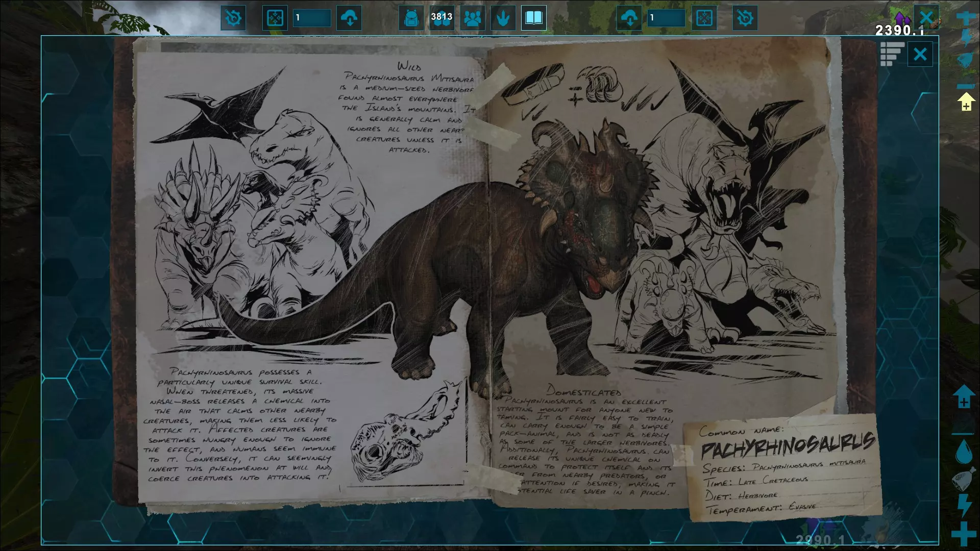The image size is (980, 551).
Task: Click the right collapse arrows square icon
Action: (704, 18)
